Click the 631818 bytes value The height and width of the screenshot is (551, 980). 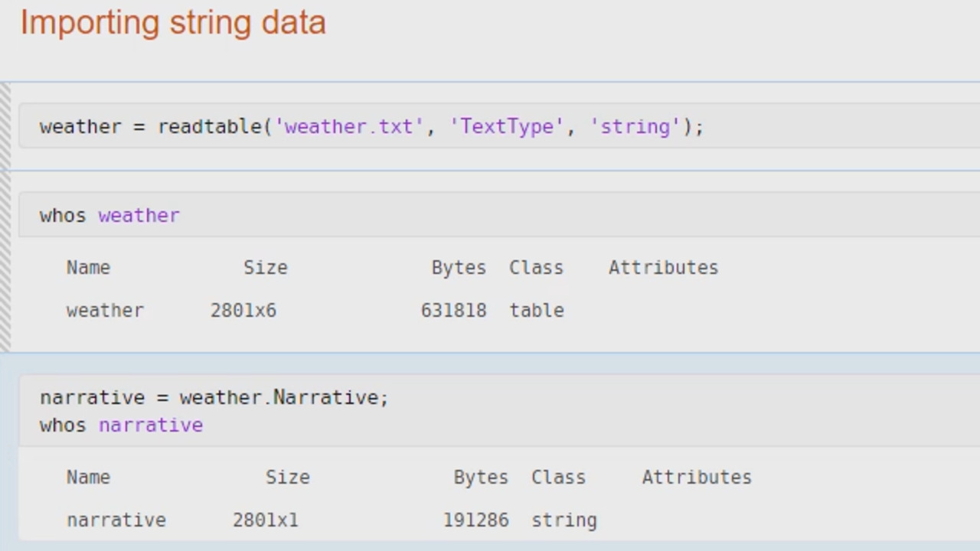(x=453, y=311)
